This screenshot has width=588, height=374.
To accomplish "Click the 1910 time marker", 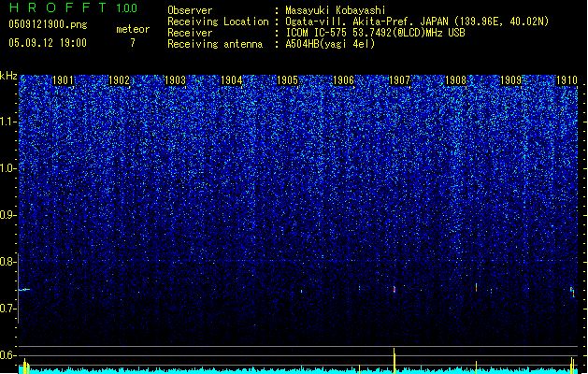I will 566,80.
